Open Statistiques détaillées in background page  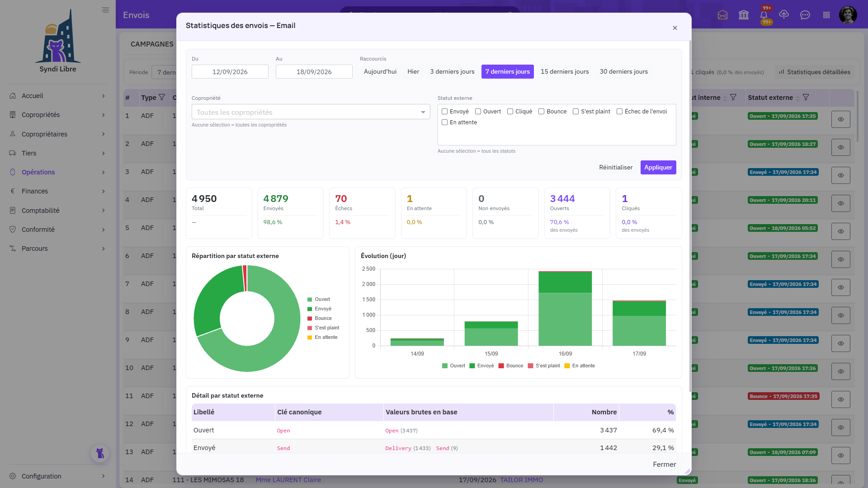[x=815, y=72]
